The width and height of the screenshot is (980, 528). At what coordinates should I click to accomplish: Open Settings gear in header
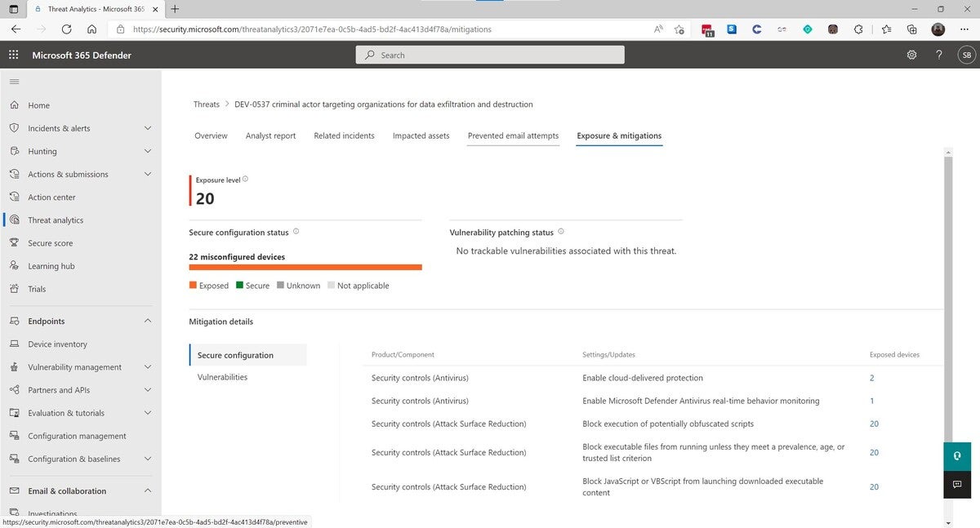point(911,55)
